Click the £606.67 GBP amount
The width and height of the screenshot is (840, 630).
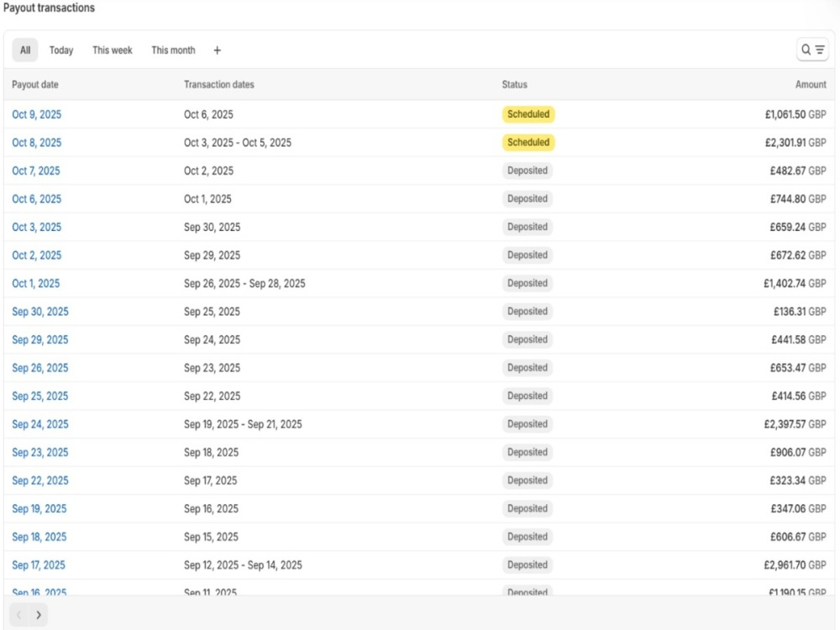(798, 537)
